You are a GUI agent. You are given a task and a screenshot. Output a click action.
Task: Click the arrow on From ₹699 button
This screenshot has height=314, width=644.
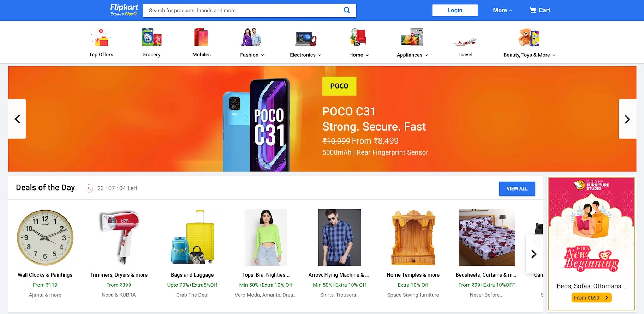pos(607,298)
